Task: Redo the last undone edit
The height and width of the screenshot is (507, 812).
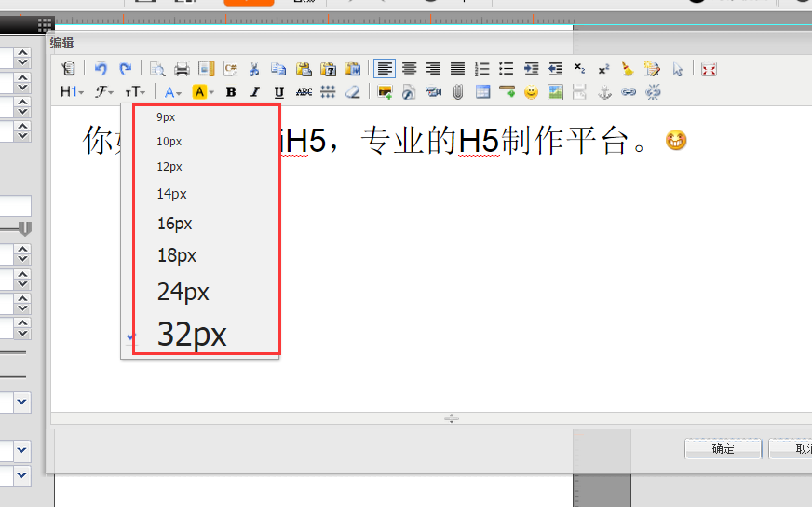Action: click(x=126, y=68)
